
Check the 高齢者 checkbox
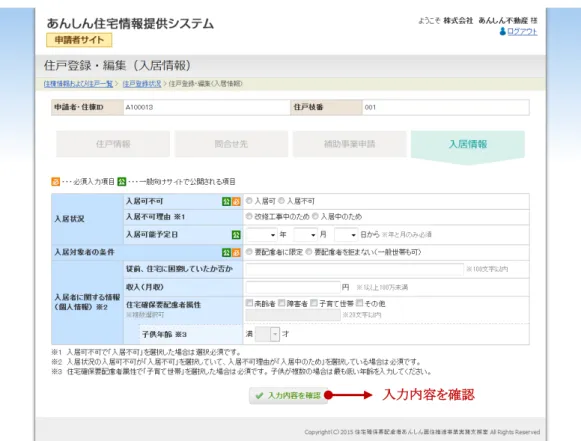(249, 303)
